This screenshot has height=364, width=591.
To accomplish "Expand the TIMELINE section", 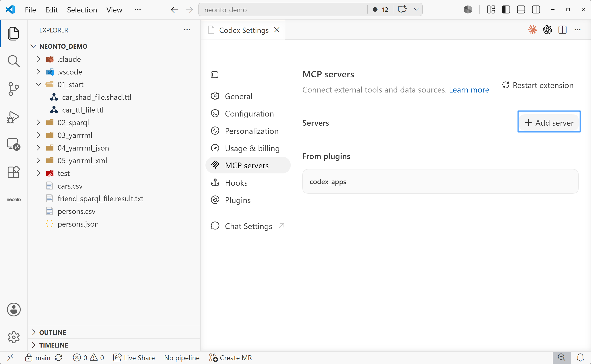I will (114, 345).
